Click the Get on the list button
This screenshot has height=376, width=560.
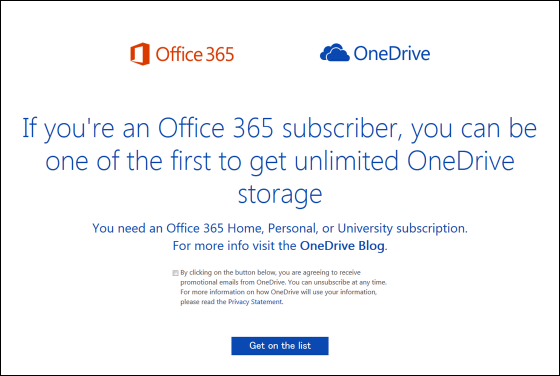click(280, 346)
